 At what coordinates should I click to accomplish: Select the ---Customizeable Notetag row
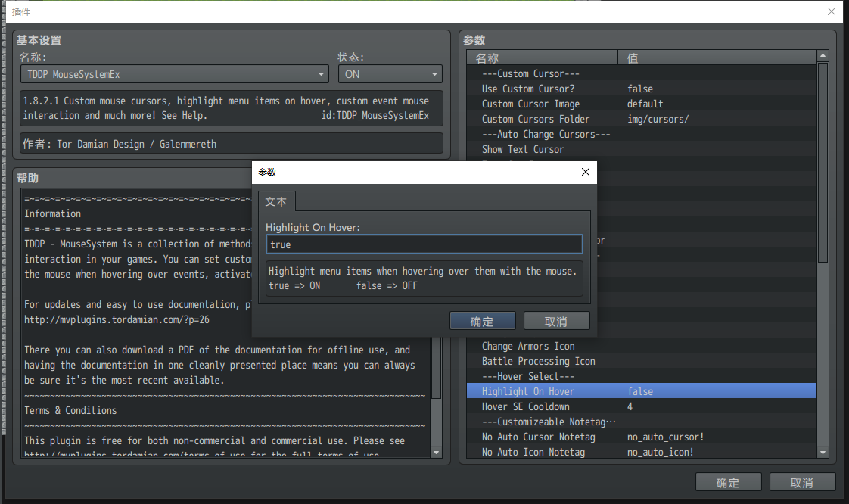click(642, 422)
